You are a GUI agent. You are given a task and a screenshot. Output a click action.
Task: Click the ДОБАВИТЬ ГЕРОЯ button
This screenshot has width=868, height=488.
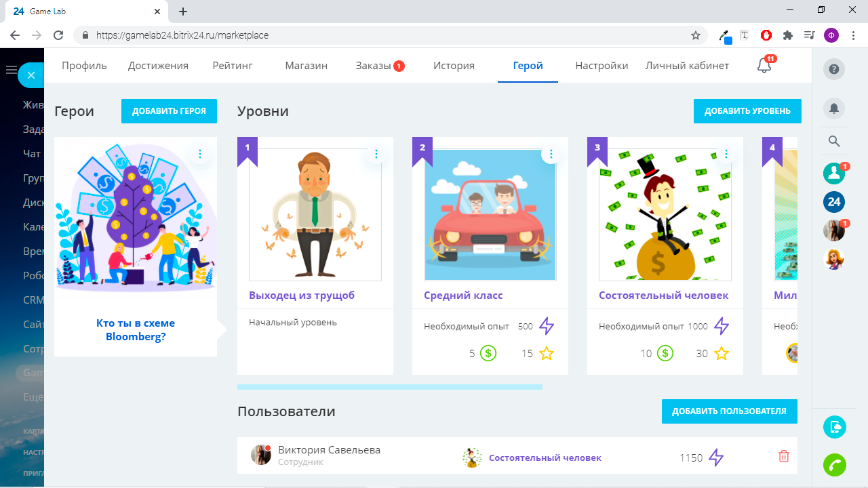(x=169, y=111)
